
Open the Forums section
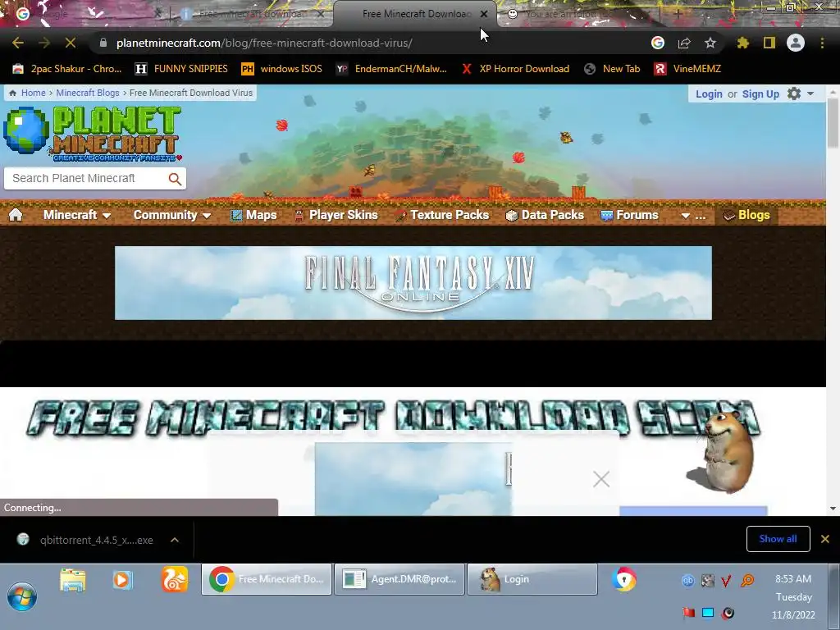point(629,215)
